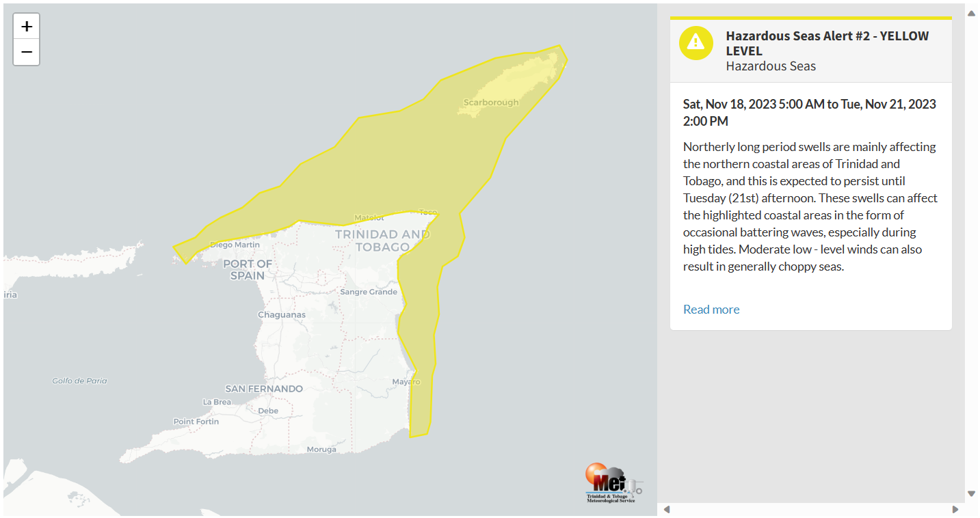Screen dimensions: 980x518
Task: Click the scrollbar up arrow
Action: [x=971, y=13]
